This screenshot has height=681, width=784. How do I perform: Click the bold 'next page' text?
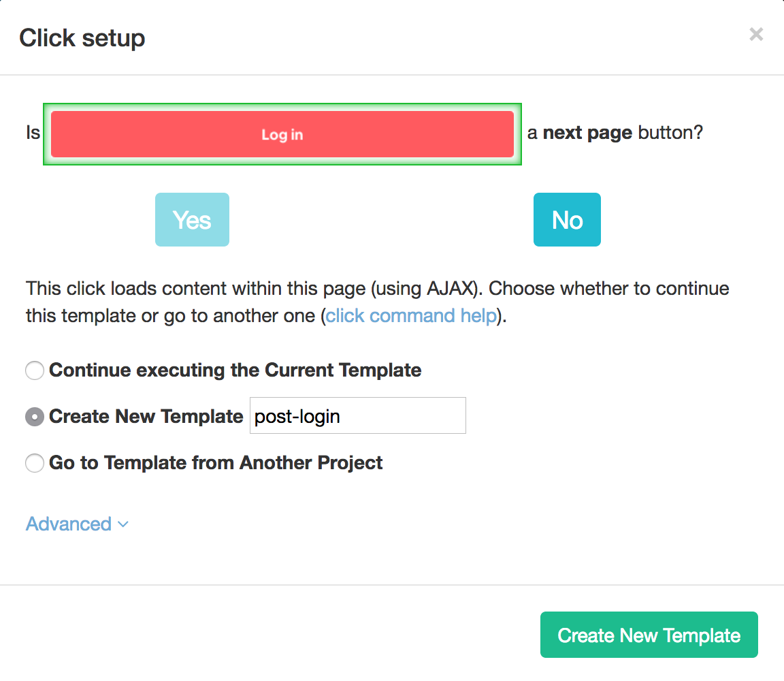pos(587,132)
